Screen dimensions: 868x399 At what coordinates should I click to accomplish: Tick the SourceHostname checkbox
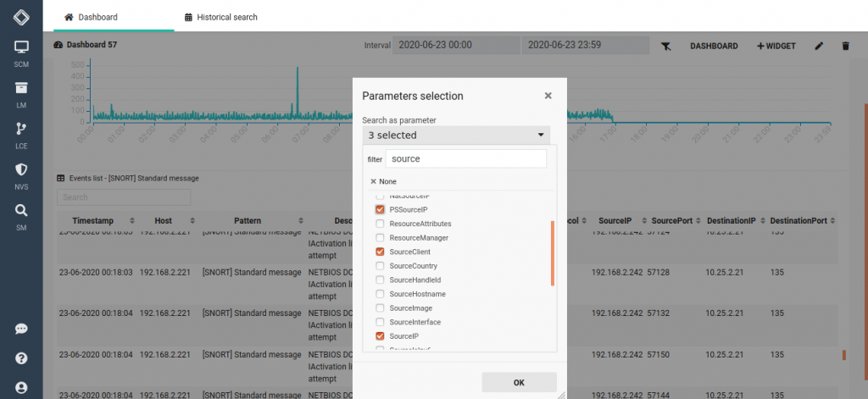(381, 294)
